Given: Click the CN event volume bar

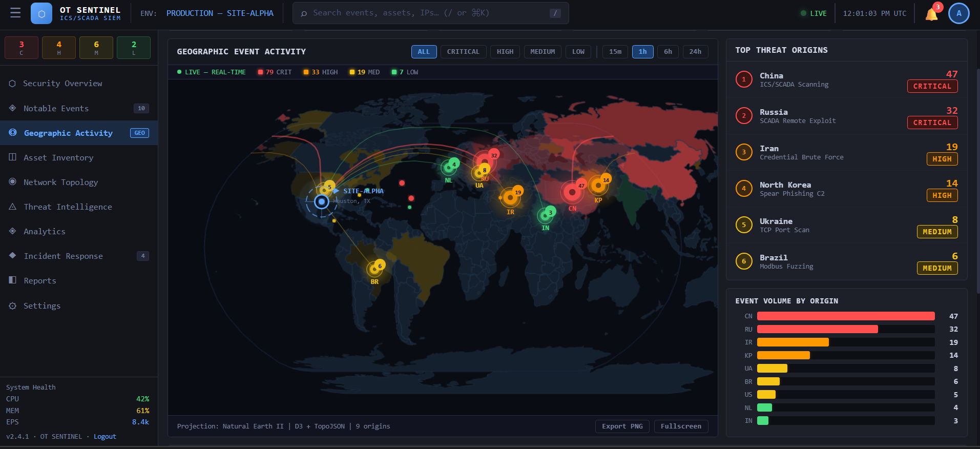Looking at the screenshot, I should pyautogui.click(x=846, y=316).
